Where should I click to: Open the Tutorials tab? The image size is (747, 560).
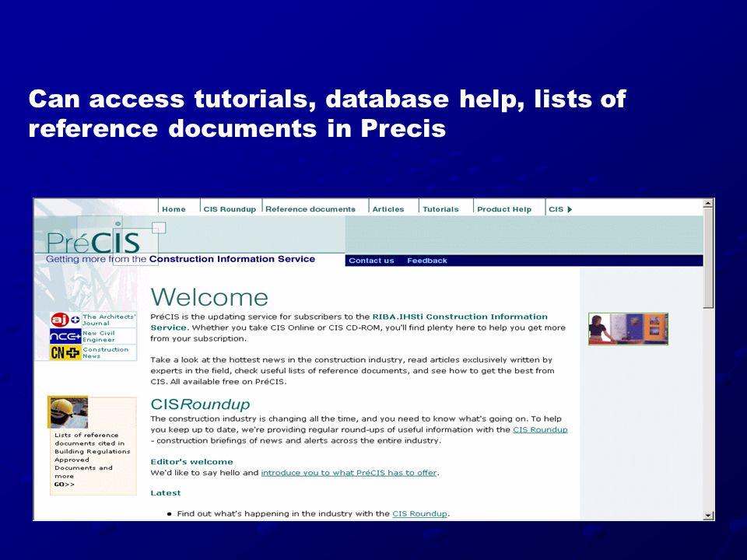(x=440, y=209)
